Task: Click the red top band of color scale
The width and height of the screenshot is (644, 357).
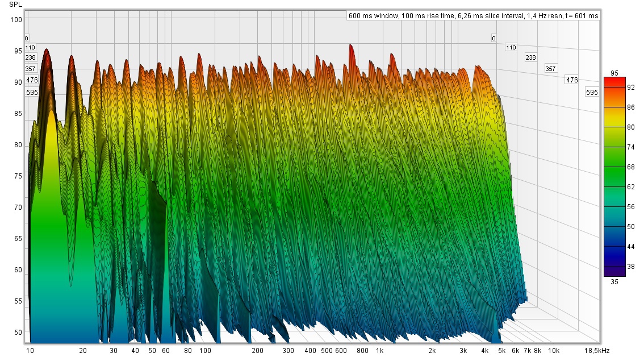Action: [x=614, y=80]
